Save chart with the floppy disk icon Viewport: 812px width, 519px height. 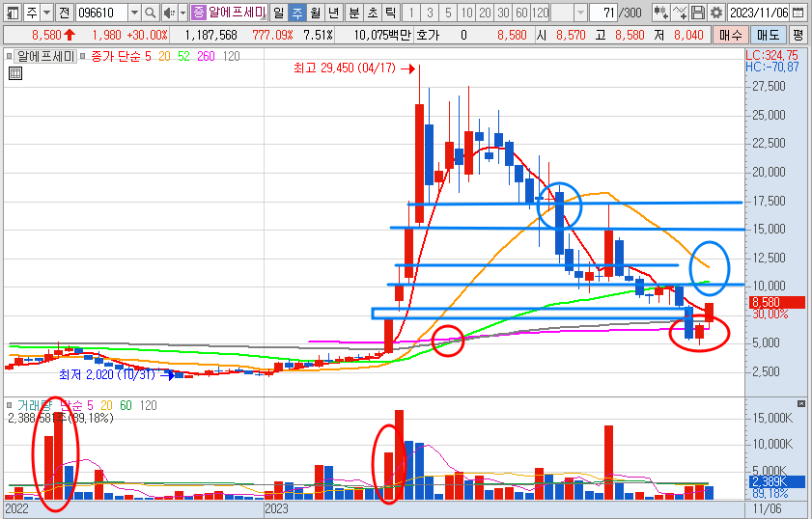click(698, 13)
